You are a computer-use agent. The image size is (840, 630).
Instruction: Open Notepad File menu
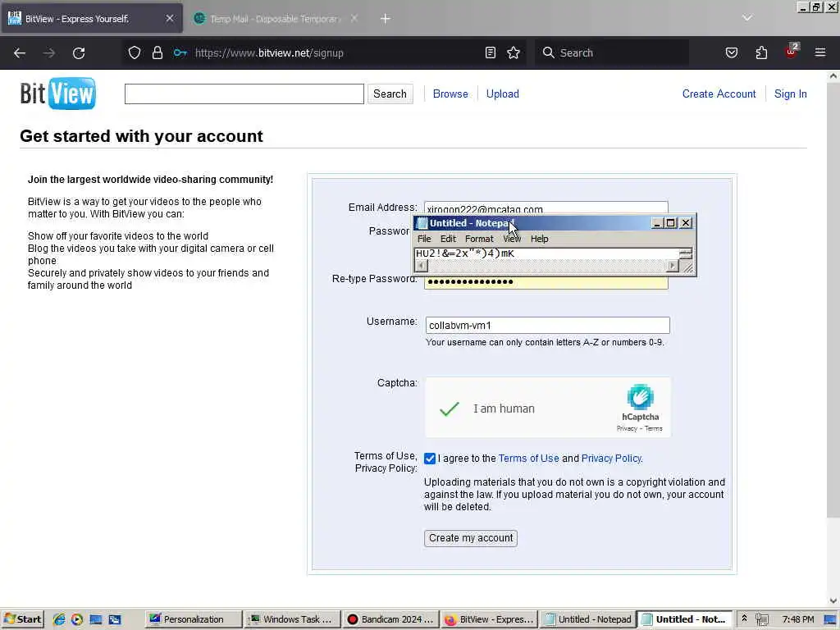tap(424, 239)
